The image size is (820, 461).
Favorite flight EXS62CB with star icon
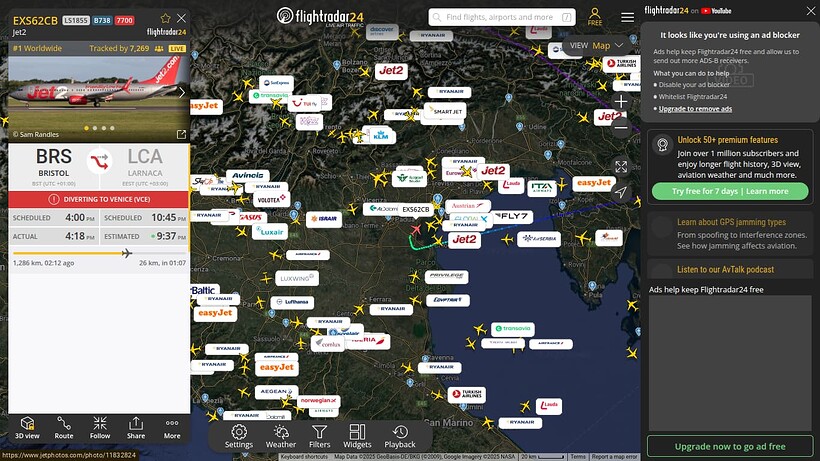tap(165, 18)
